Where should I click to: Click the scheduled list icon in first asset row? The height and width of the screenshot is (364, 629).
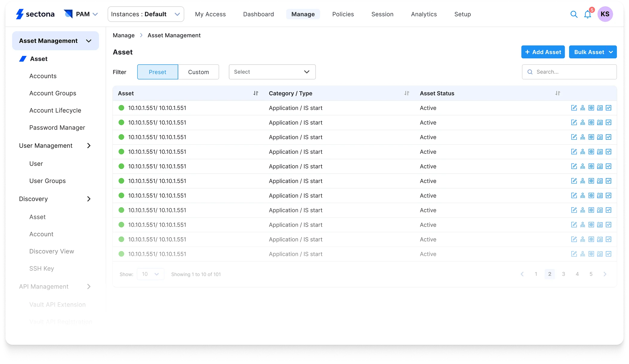pyautogui.click(x=600, y=108)
